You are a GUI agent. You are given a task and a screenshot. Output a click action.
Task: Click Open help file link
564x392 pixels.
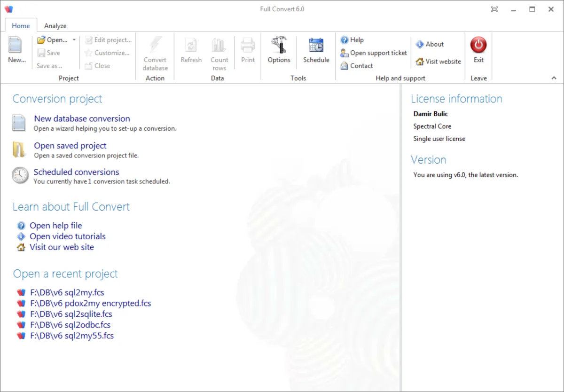[56, 226]
